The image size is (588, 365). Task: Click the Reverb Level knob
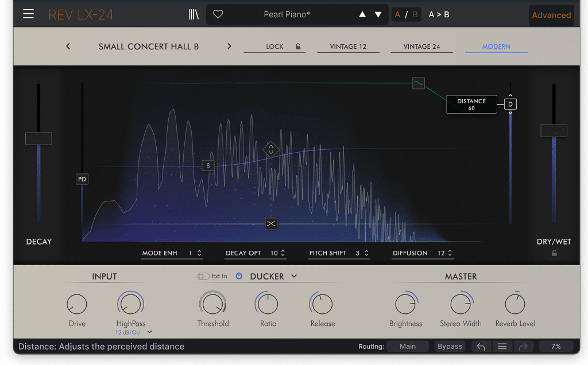coord(515,304)
